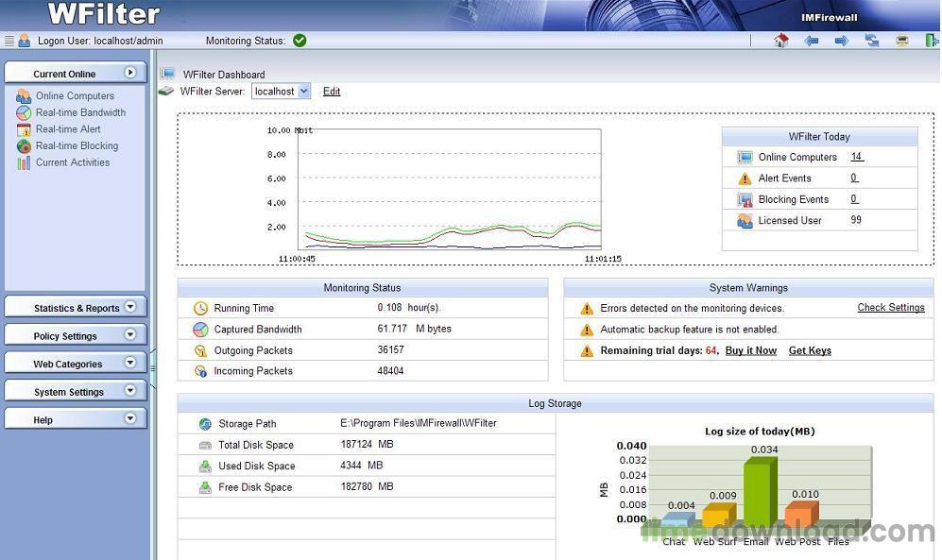Image resolution: width=942 pixels, height=560 pixels.
Task: Select Online Computers icon in WFilter Today
Action: (x=745, y=158)
